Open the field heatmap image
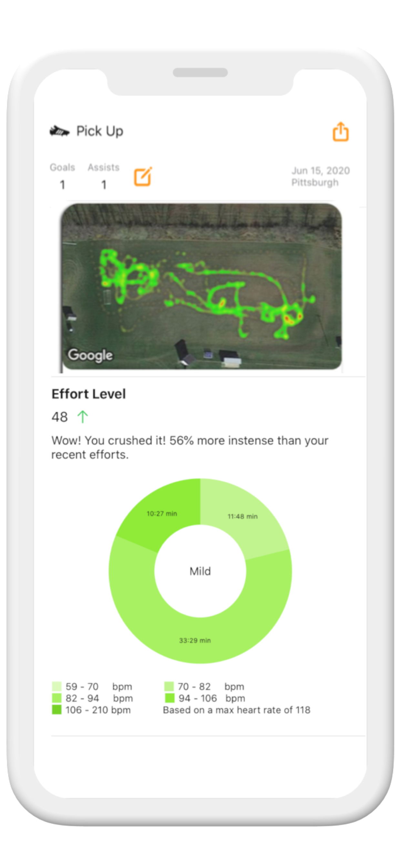Image resolution: width=401 pixels, height=868 pixels. point(201,286)
